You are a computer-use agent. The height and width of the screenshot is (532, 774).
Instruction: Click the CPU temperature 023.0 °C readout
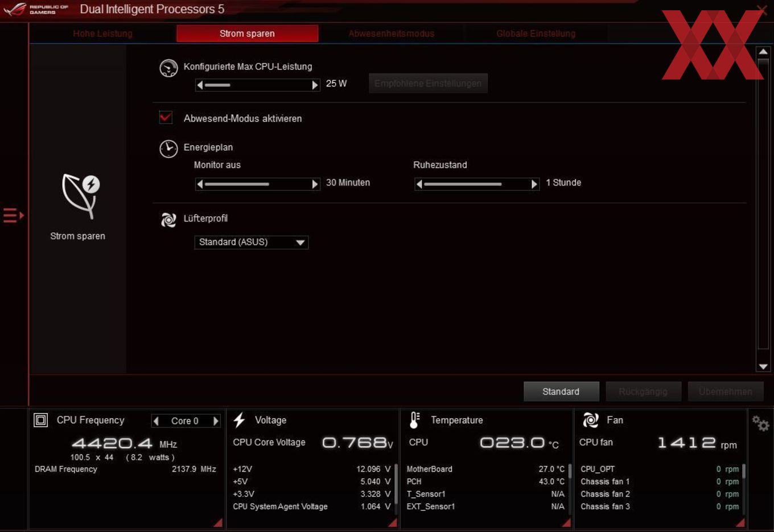(519, 443)
